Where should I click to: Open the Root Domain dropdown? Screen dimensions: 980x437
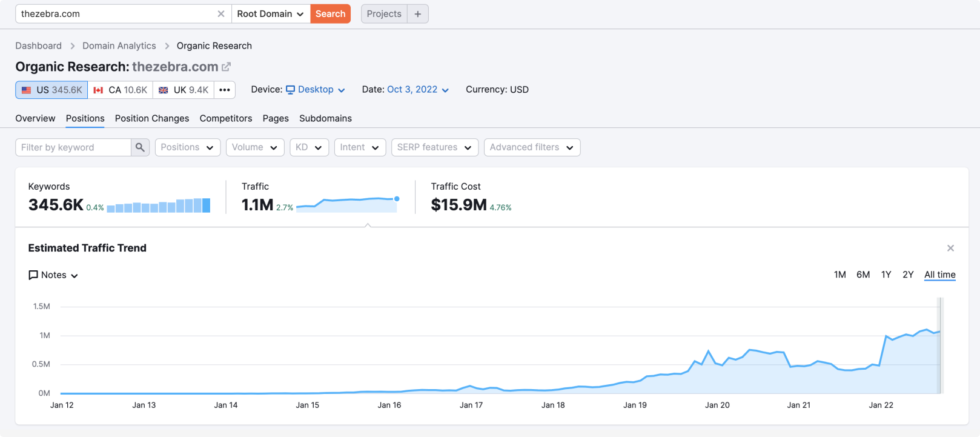[271, 14]
